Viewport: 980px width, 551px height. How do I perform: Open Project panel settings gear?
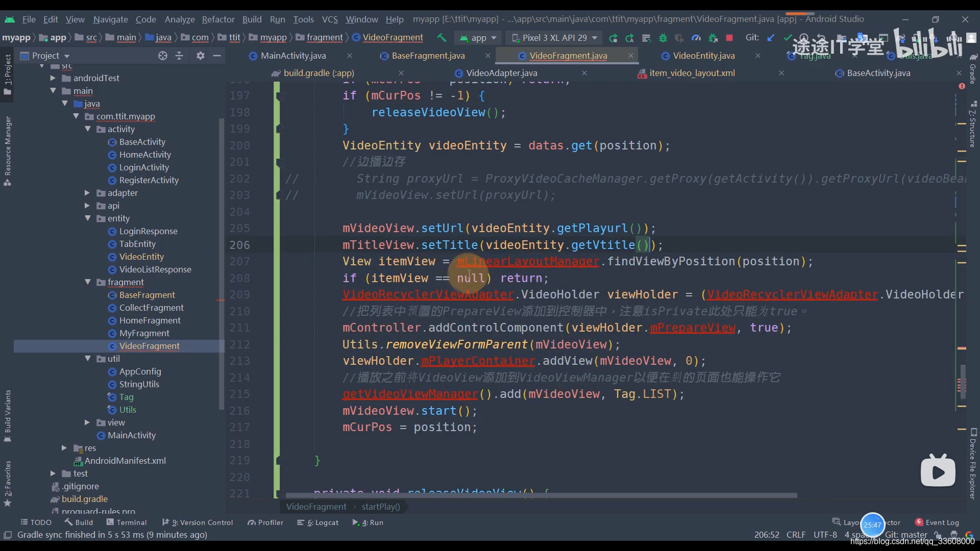point(201,56)
